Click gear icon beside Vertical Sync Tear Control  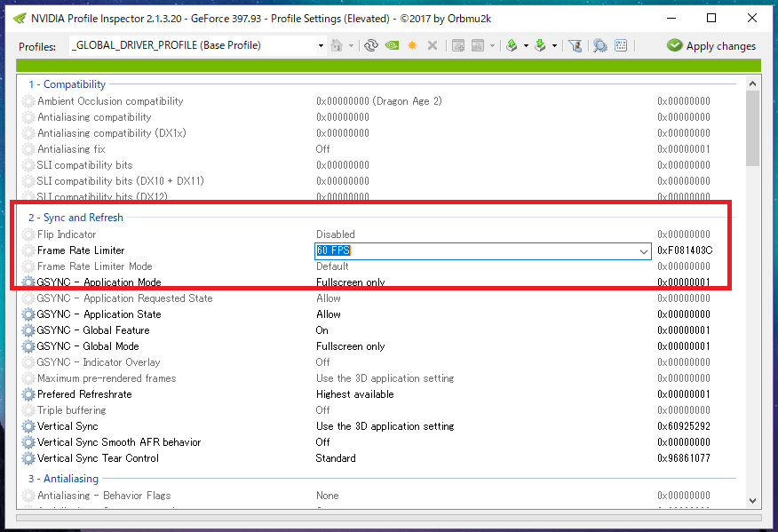pos(28,458)
